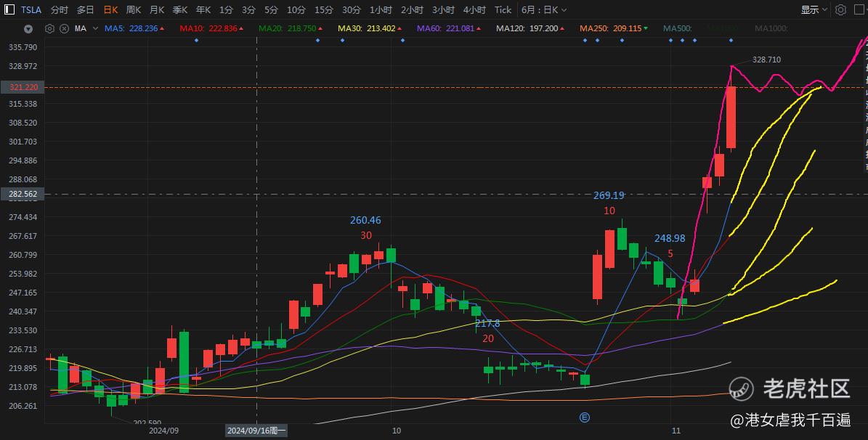Click the 260.46 peak annotation
Image resolution: width=868 pixels, height=440 pixels.
pos(365,220)
